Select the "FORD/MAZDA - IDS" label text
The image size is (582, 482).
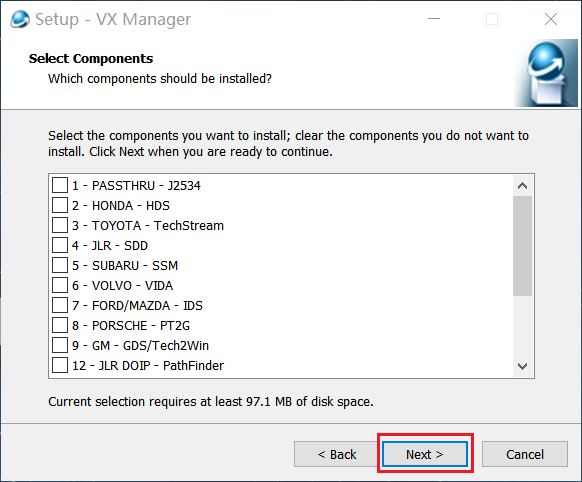pyautogui.click(x=147, y=305)
